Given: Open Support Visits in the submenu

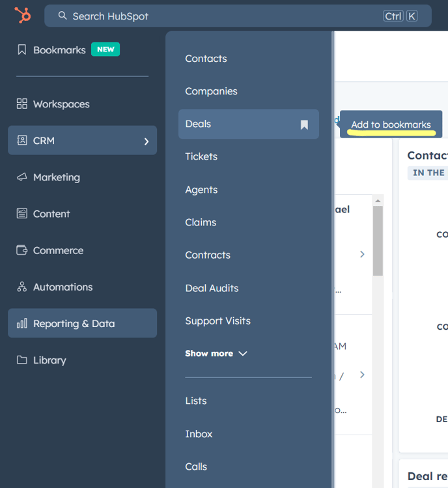Looking at the screenshot, I should pos(217,321).
